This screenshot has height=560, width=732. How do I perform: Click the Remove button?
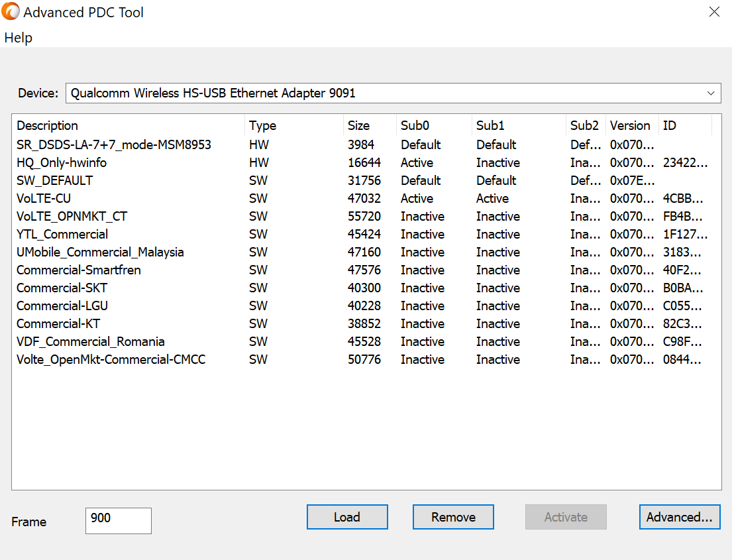pos(453,517)
